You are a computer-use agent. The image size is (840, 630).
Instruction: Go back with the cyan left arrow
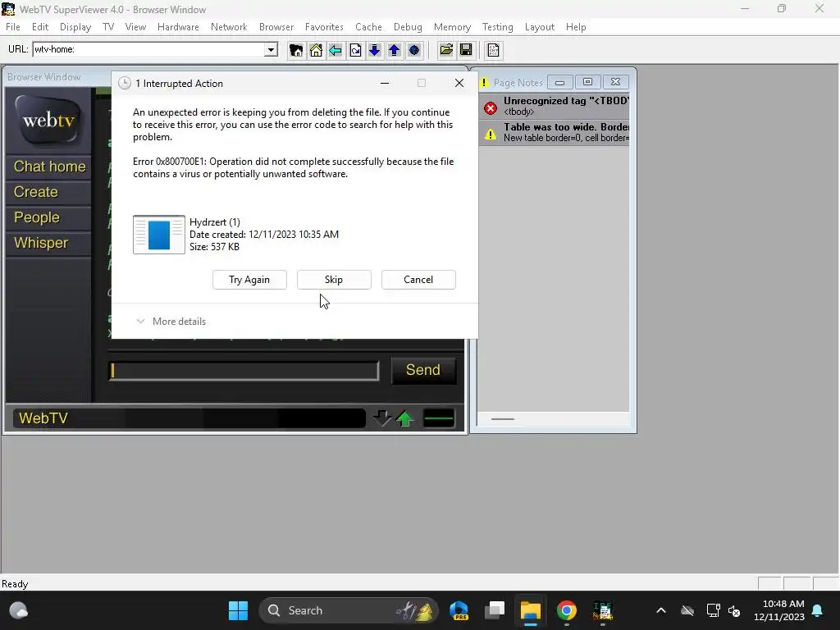click(x=336, y=50)
